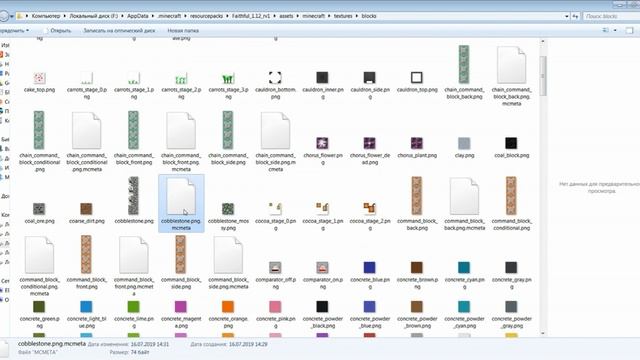Select chorus_plant.png file icon
Viewport: 640px width, 360px height.
[x=417, y=143]
